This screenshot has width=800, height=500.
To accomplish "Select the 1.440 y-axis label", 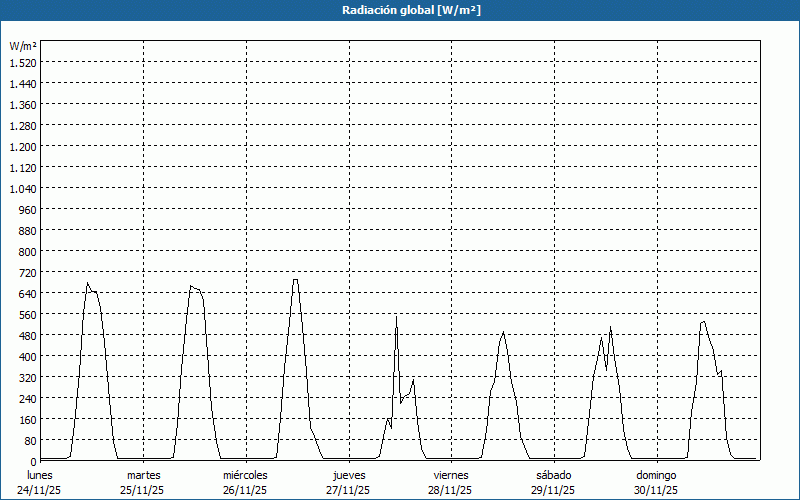I will [x=23, y=84].
